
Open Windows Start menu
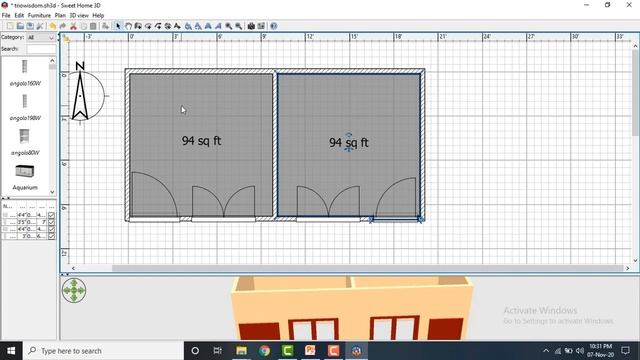pyautogui.click(x=11, y=351)
